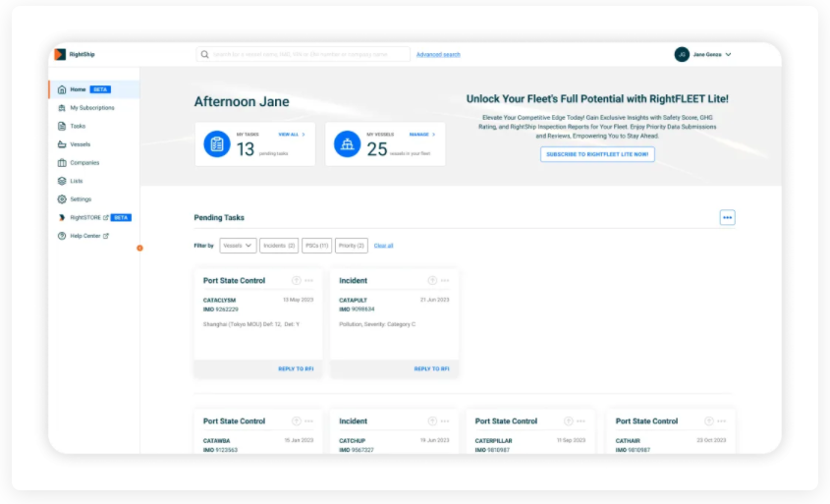Viewport: 830px width, 504px height.
Task: Click Reply to RFI on CATAPULT card
Action: 431,369
